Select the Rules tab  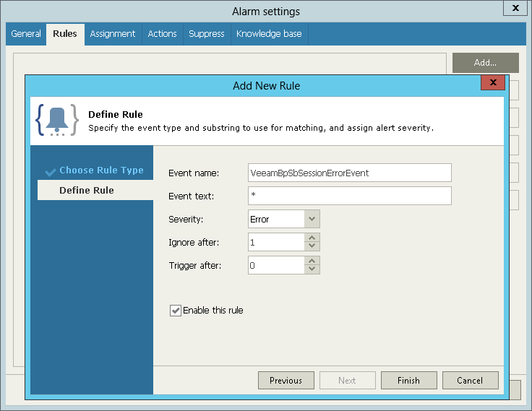click(x=65, y=33)
